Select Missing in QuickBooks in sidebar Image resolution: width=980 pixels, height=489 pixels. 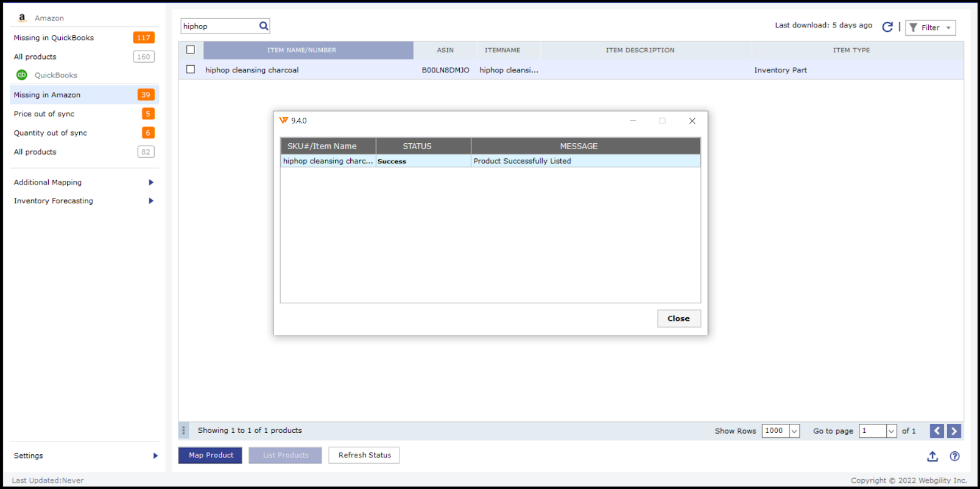54,38
